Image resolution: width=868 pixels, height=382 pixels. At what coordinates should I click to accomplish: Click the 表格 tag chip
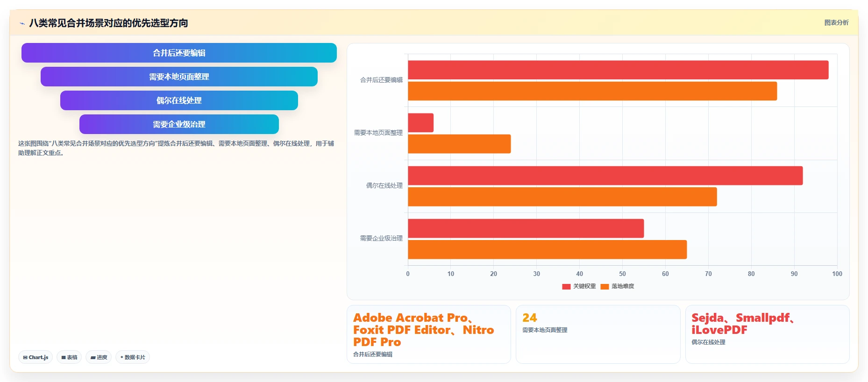pyautogui.click(x=69, y=357)
